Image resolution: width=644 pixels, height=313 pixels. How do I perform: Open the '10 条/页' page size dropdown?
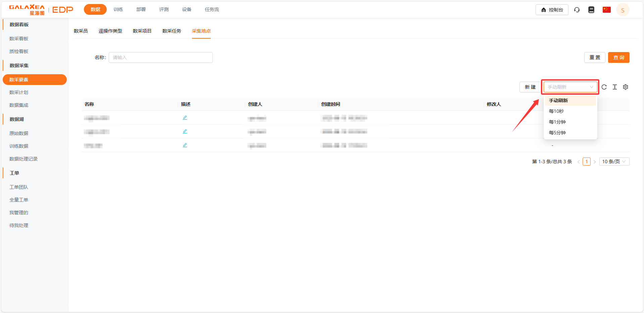tap(614, 162)
